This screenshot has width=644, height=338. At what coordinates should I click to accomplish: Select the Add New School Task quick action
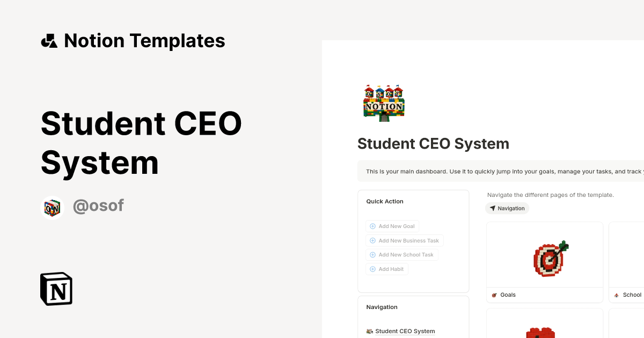coord(402,254)
